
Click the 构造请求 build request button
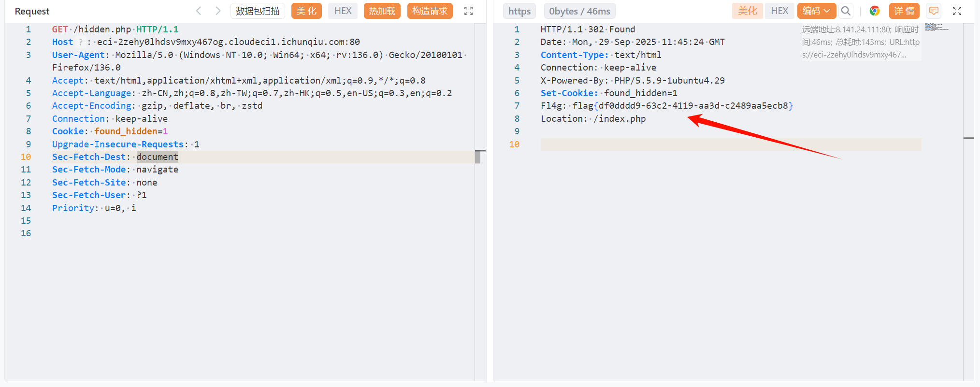pyautogui.click(x=430, y=11)
